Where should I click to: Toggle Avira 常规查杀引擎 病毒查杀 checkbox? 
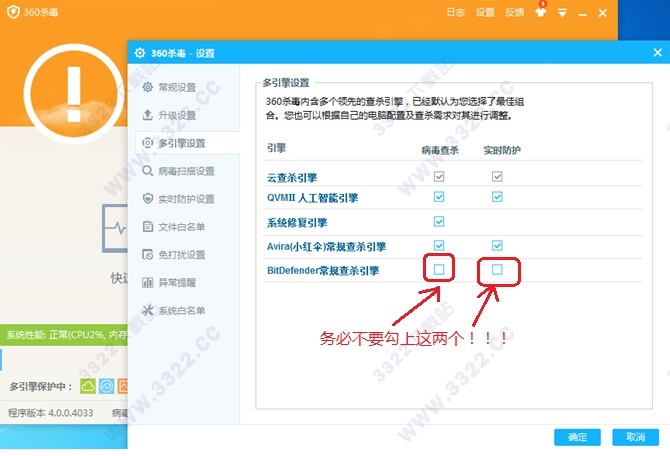tap(439, 245)
